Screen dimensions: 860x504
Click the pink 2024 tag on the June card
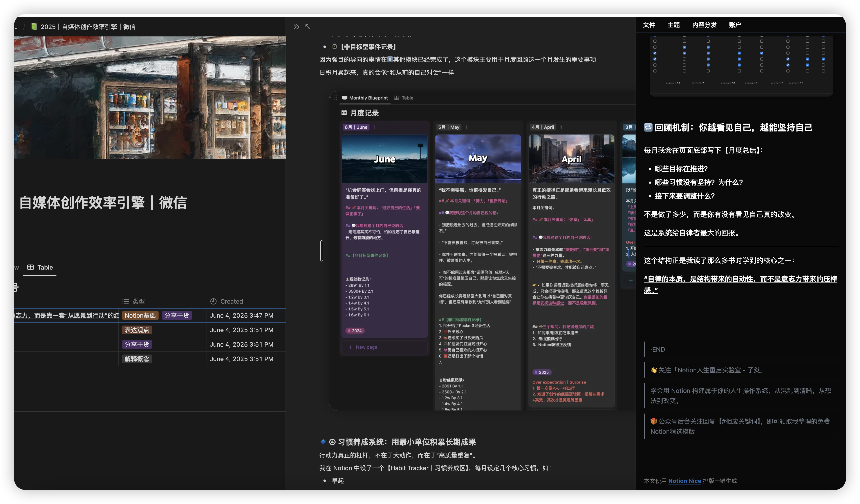click(355, 331)
